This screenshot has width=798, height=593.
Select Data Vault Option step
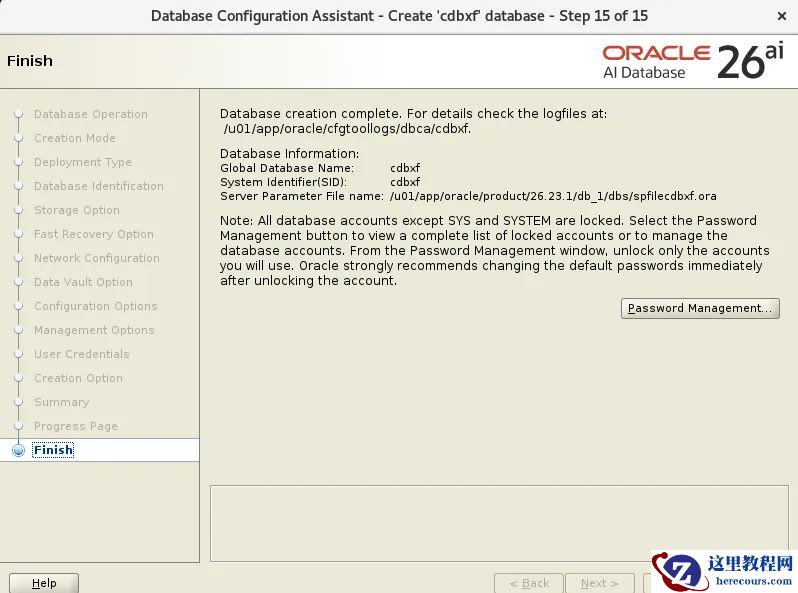(83, 282)
